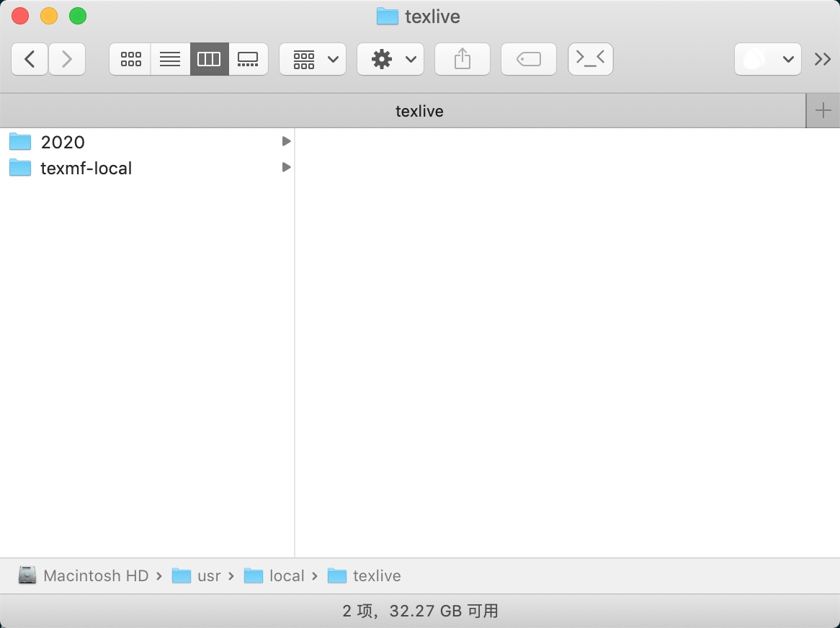Screen dimensions: 840x628
Task: Click the Forward navigation arrow
Action: 67,59
